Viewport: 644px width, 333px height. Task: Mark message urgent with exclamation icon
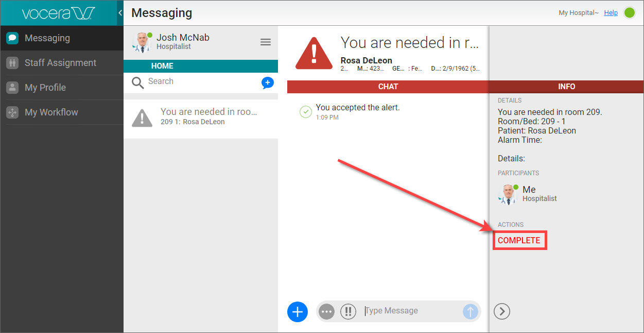(x=348, y=311)
